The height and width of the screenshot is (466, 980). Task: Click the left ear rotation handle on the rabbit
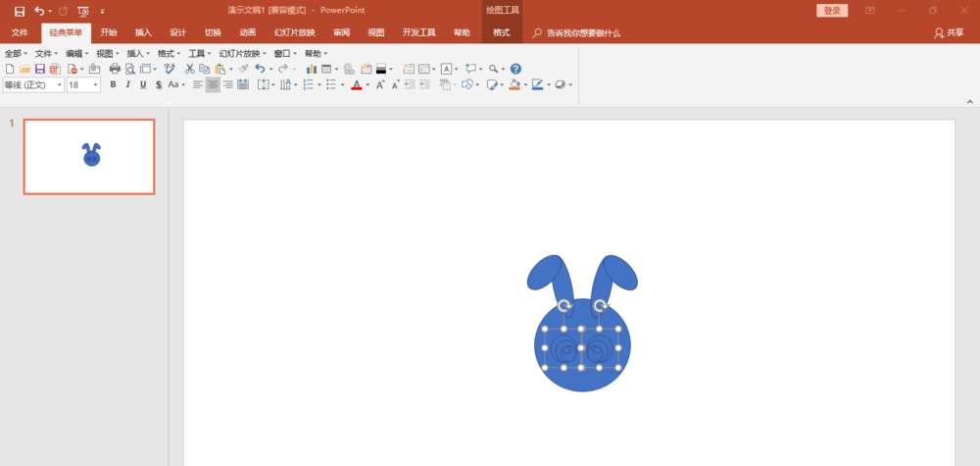[x=563, y=305]
